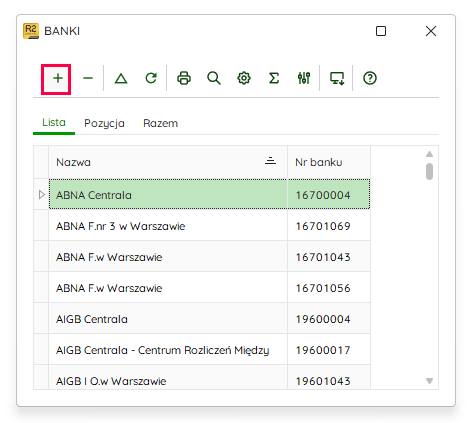472x423 pixels.
Task: Switch to the Razem tab
Action: click(160, 123)
